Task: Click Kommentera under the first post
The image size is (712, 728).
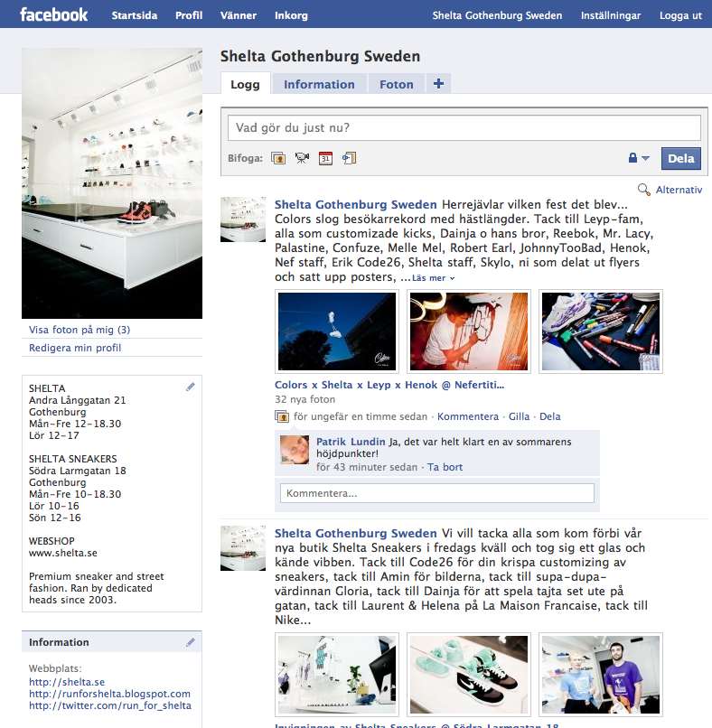Action: coord(468,416)
